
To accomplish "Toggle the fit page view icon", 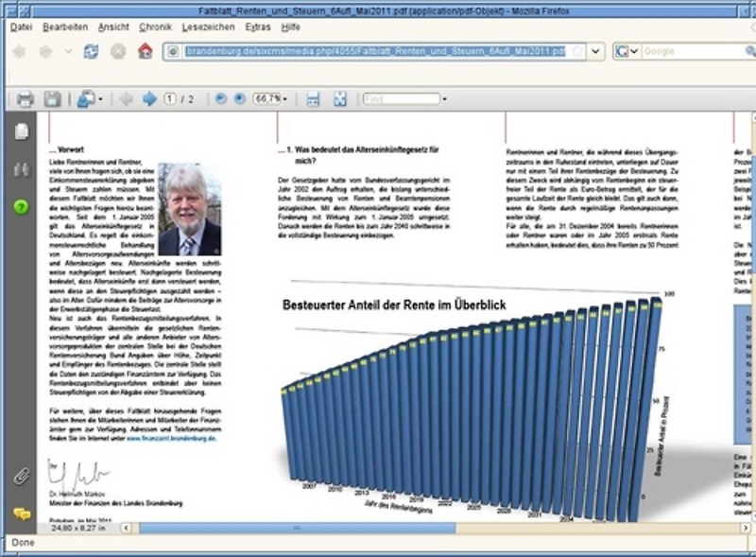I will (x=340, y=99).
